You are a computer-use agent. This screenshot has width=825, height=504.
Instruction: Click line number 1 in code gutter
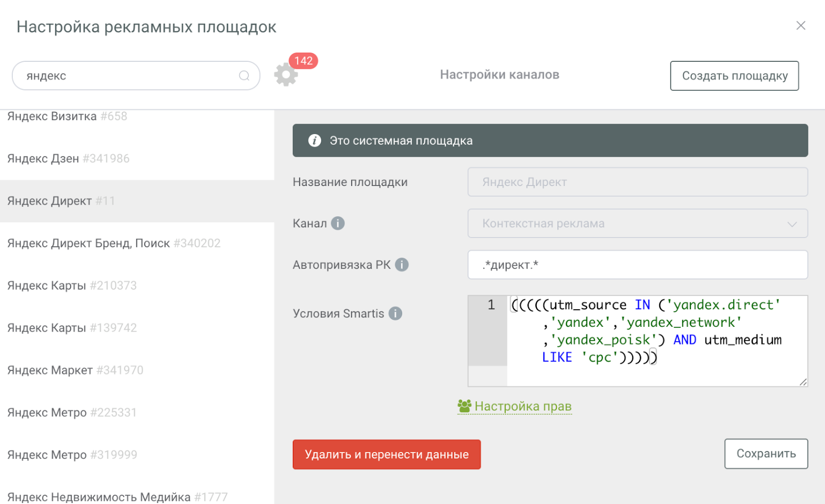[491, 305]
